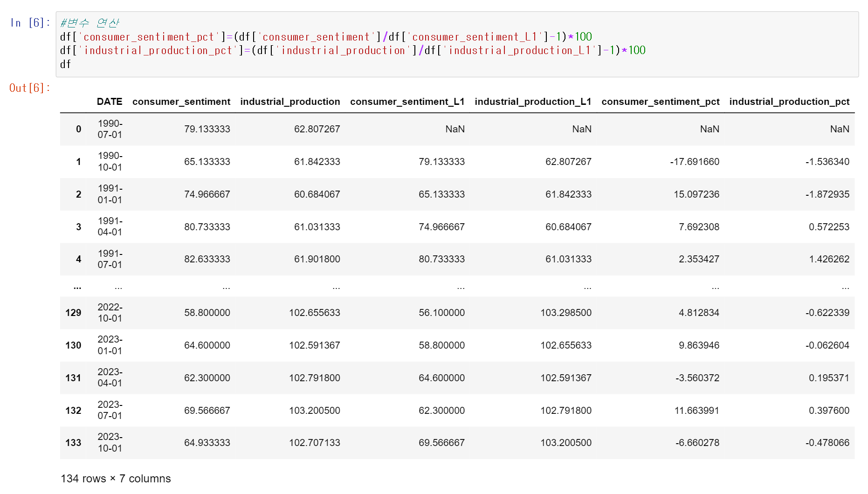Select the 1991-07-01 date cell
Viewport: 868px width, 494px height.
point(110,259)
